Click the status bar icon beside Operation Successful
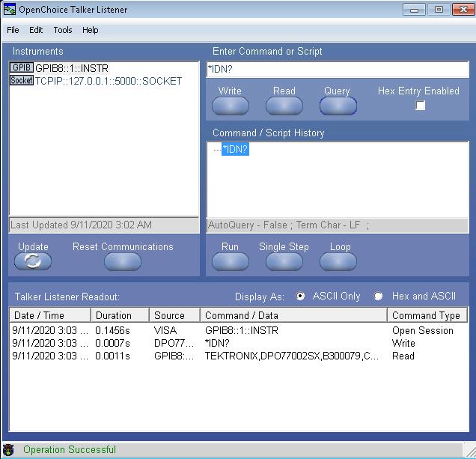The height and width of the screenshot is (459, 476). point(9,450)
